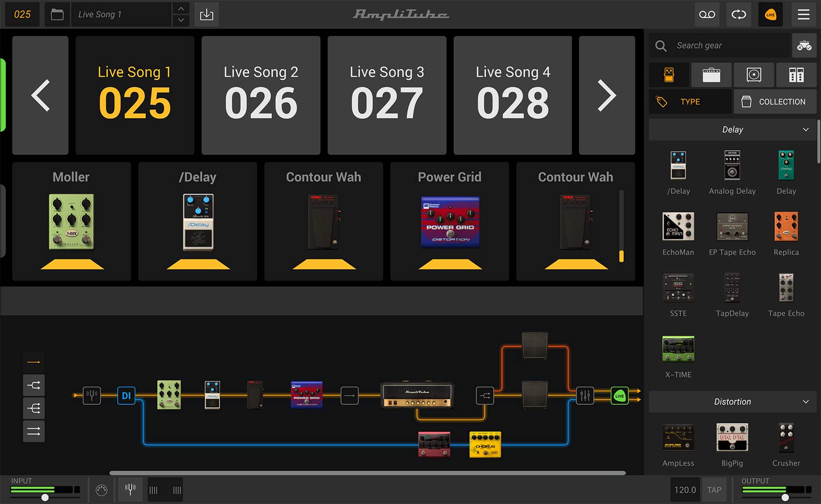The width and height of the screenshot is (821, 504).
Task: Step preset up with the arrow
Action: [181, 9]
